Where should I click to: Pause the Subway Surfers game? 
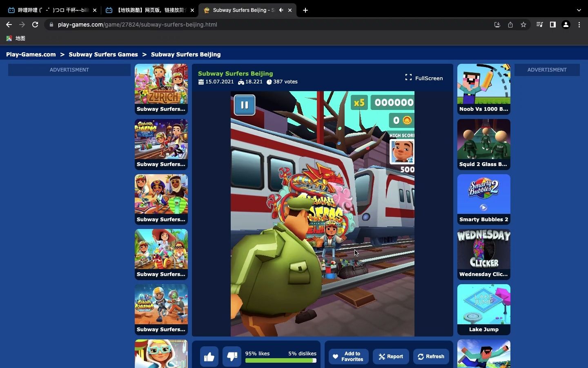[245, 105]
